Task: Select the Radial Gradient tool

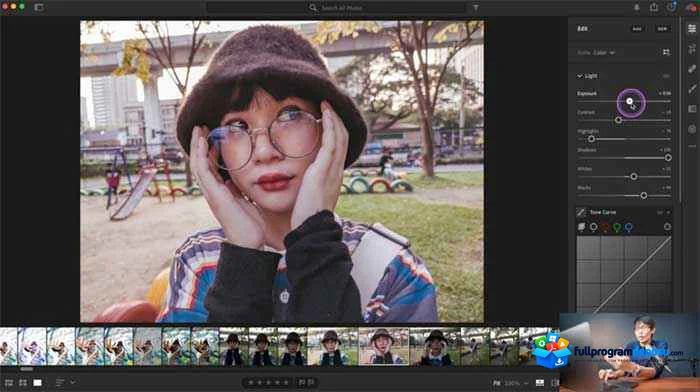Action: [692, 129]
